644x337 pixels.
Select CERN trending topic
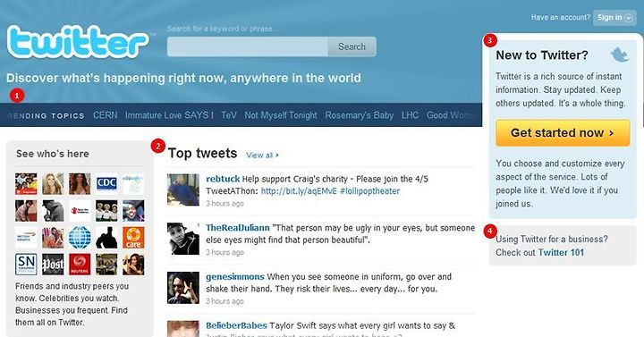pyautogui.click(x=106, y=115)
